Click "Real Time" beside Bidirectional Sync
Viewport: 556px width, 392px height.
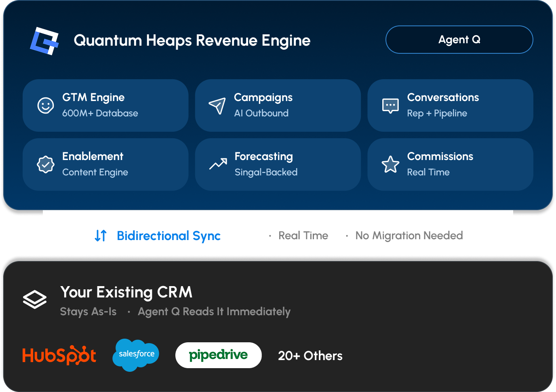coord(303,236)
